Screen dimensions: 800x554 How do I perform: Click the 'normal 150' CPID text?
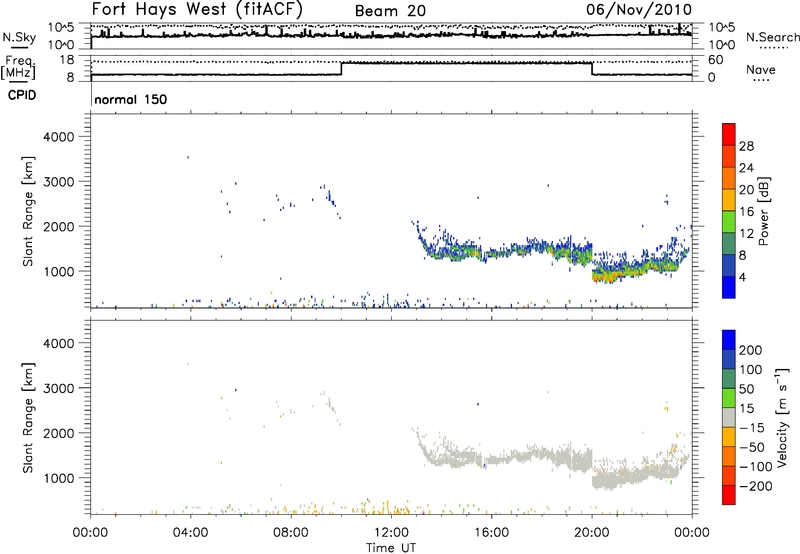click(131, 99)
